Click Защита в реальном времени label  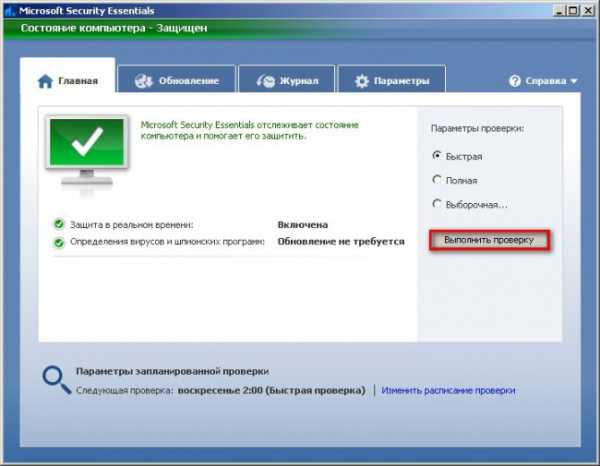click(132, 225)
